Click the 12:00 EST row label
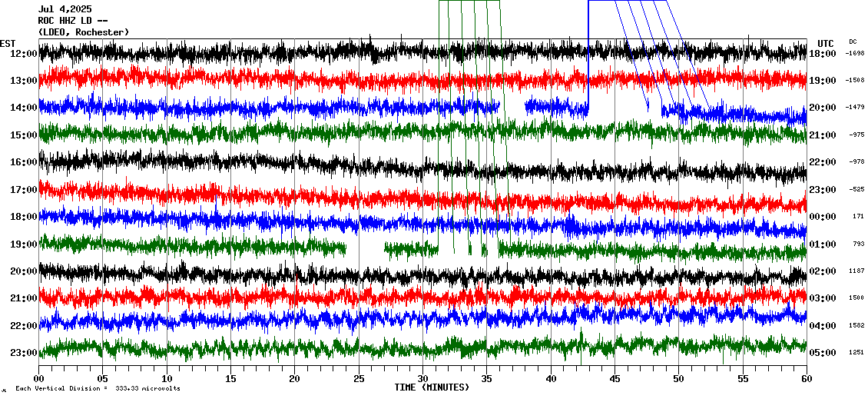This screenshot has height=399, width=868. coord(24,54)
